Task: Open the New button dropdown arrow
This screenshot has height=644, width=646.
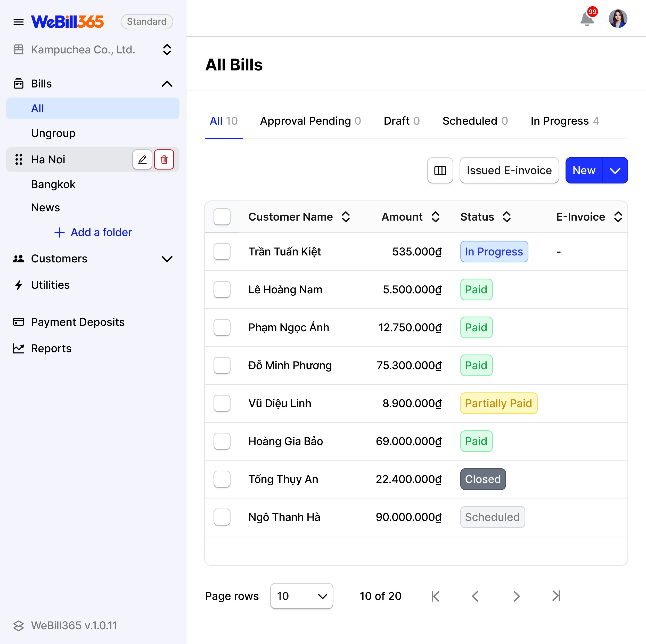Action: [615, 170]
